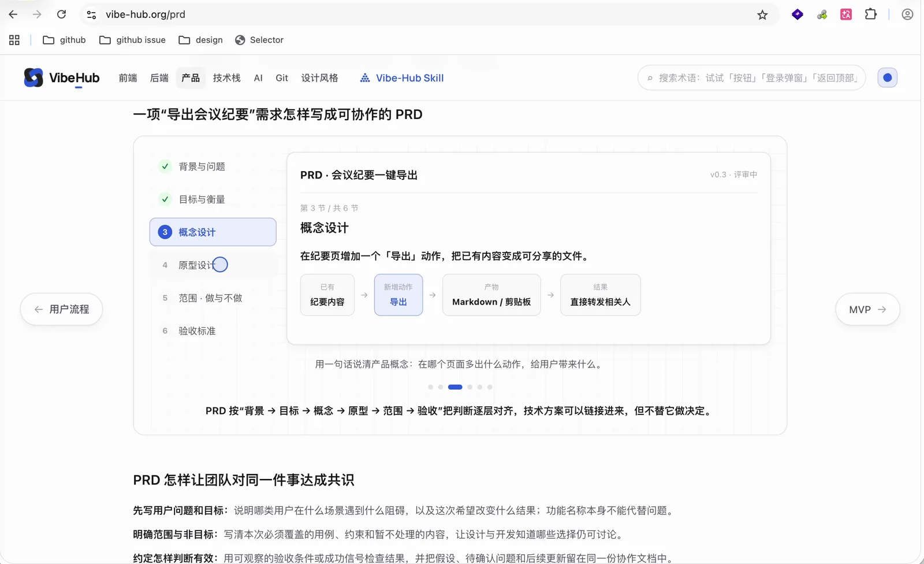Open the github issue bookmark folder
The image size is (924, 564).
[x=132, y=40]
